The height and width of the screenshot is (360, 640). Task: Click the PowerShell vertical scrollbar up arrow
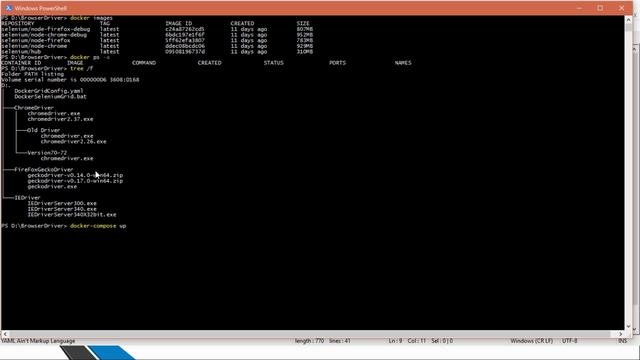coord(628,20)
